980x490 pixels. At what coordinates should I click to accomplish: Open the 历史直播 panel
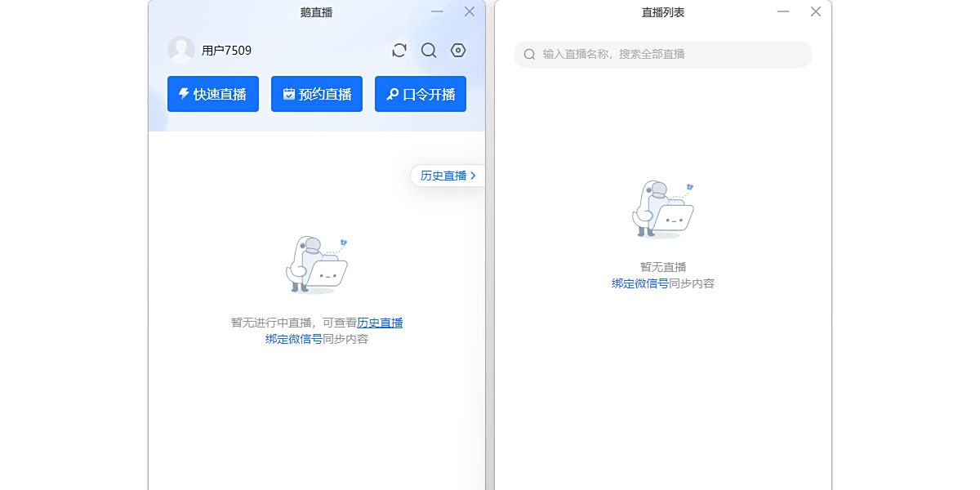(x=445, y=175)
